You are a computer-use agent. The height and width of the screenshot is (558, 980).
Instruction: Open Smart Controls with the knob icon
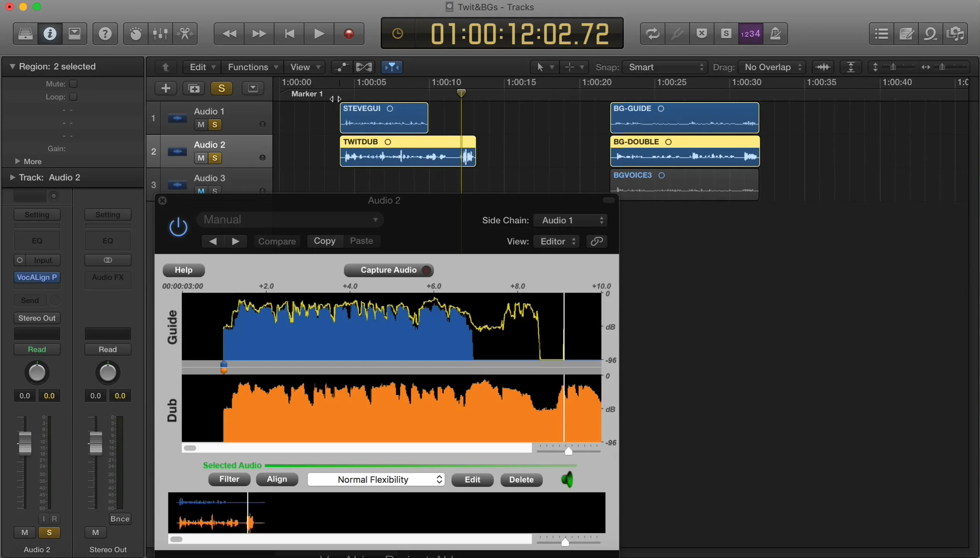[x=135, y=34]
